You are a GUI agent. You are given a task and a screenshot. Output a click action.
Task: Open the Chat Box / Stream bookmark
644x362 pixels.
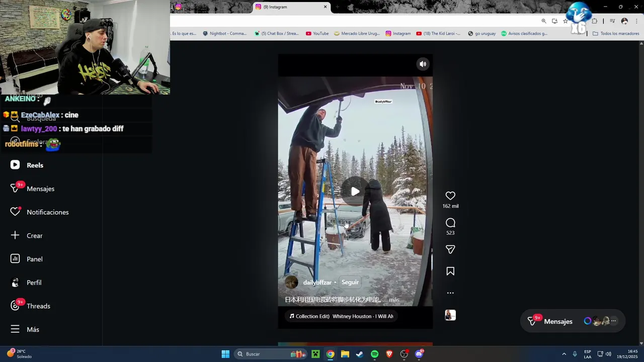pos(277,34)
